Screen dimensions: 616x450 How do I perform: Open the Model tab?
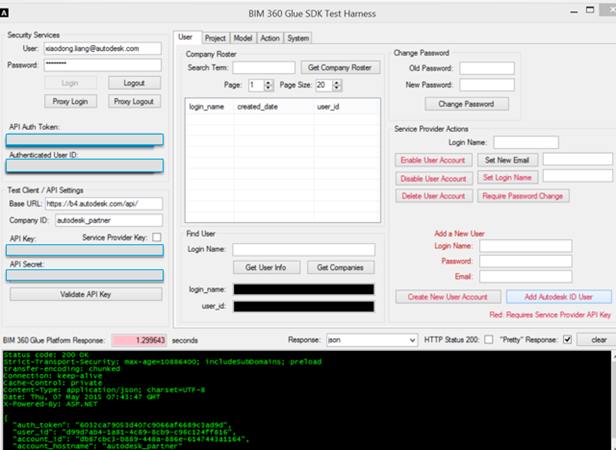[x=243, y=38]
